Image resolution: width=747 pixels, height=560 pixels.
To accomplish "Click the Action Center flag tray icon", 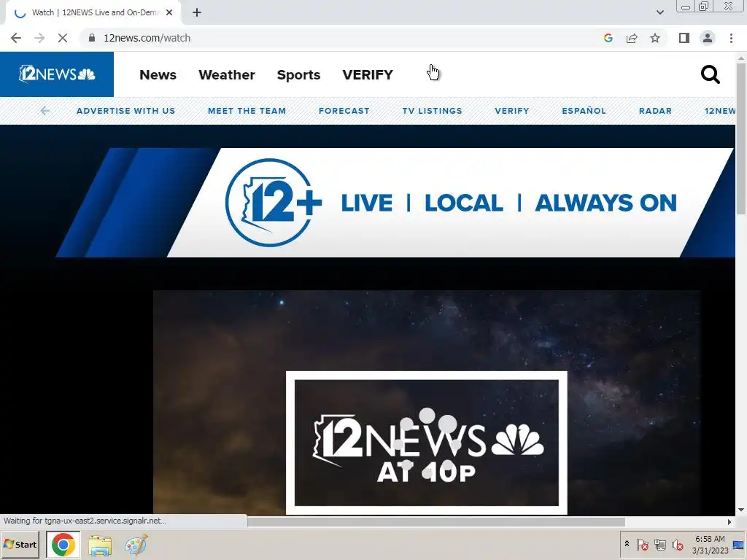I will pyautogui.click(x=642, y=544).
